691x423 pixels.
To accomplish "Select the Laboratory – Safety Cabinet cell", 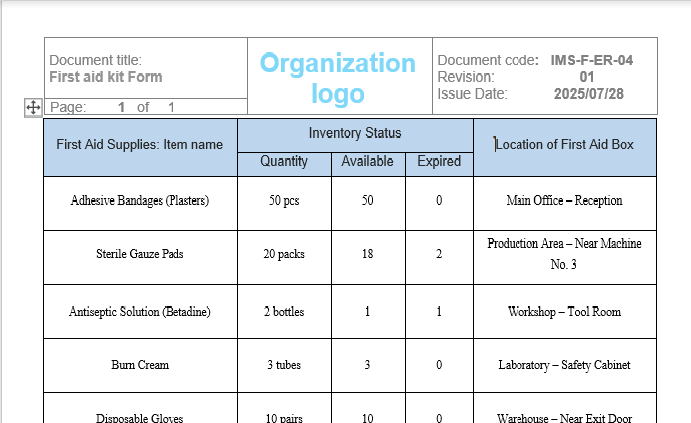I will 565,366.
